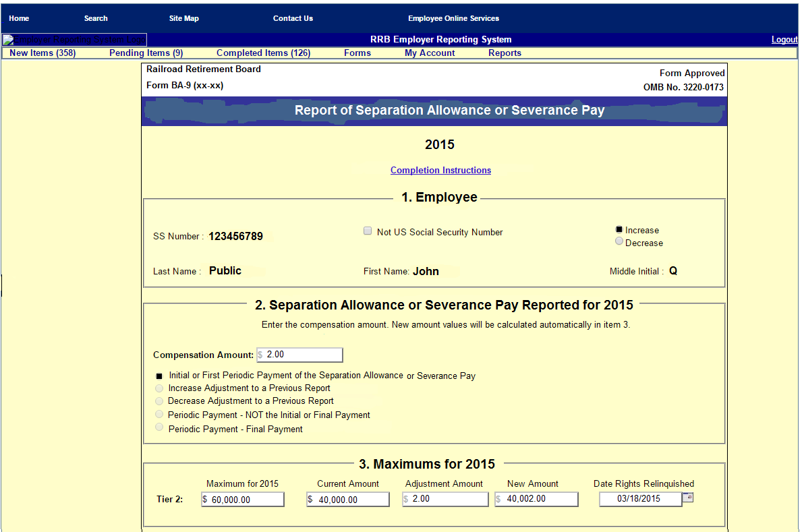Click the Report of Separation Allowance title banner
Image resolution: width=804 pixels, height=532 pixels.
[434, 111]
